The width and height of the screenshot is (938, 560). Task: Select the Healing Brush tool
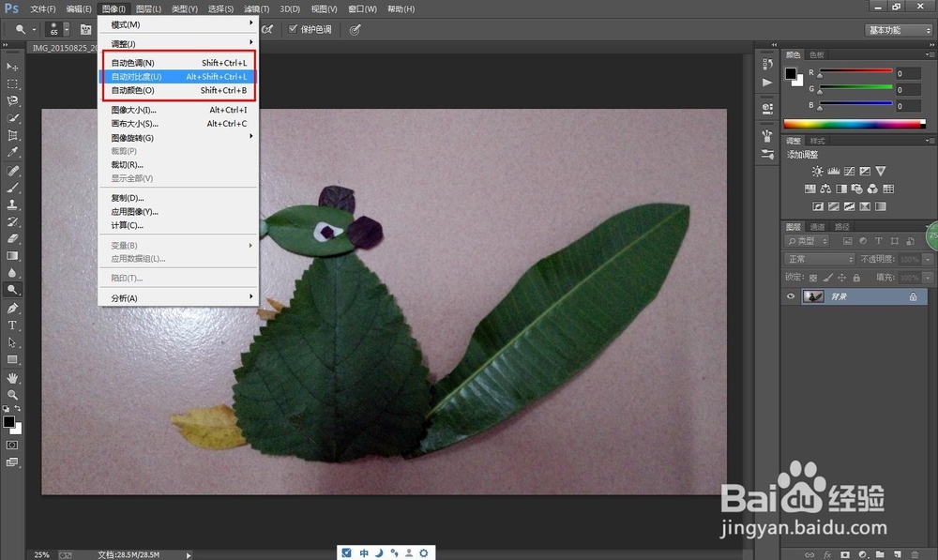[x=12, y=171]
